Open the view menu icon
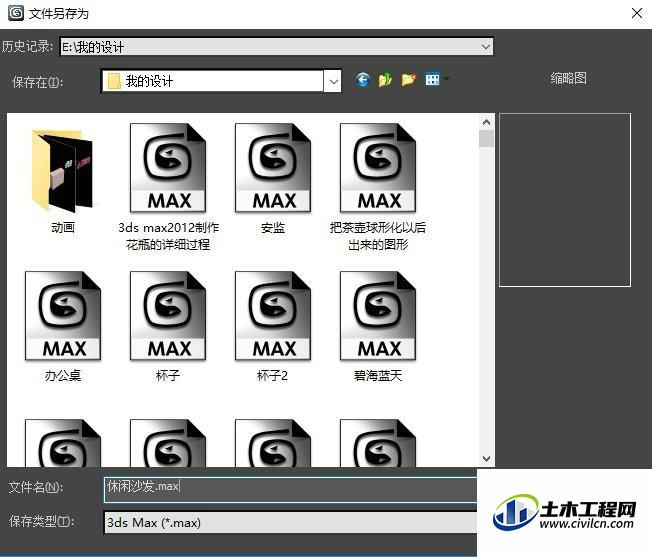Screen dimensions: 652x557 432,79
